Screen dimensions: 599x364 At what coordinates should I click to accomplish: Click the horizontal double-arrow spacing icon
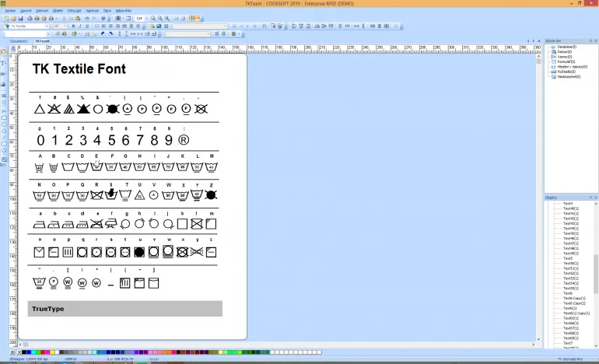pyautogui.click(x=133, y=33)
